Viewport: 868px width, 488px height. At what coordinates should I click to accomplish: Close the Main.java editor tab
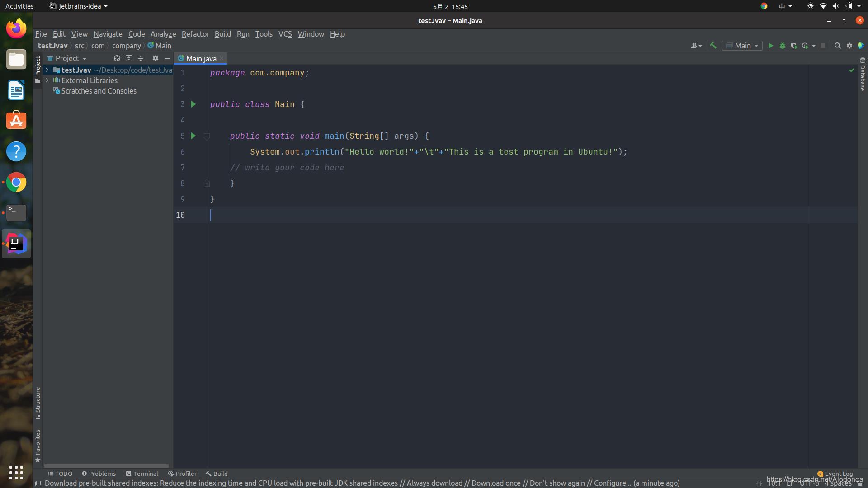click(222, 59)
